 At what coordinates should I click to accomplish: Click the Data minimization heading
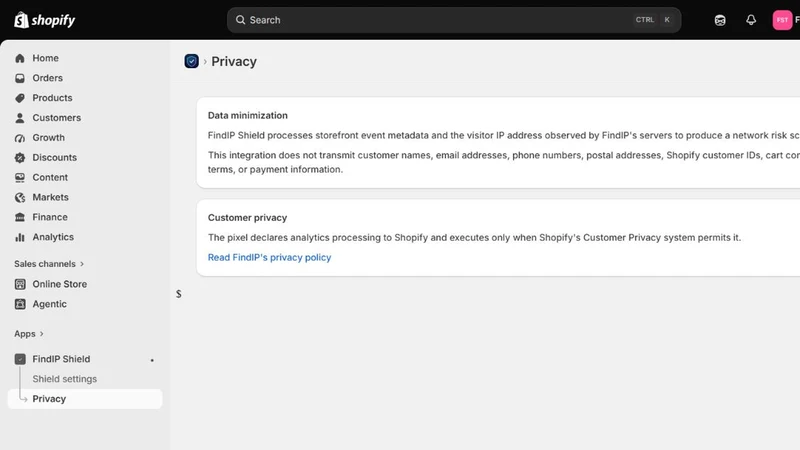tap(247, 115)
